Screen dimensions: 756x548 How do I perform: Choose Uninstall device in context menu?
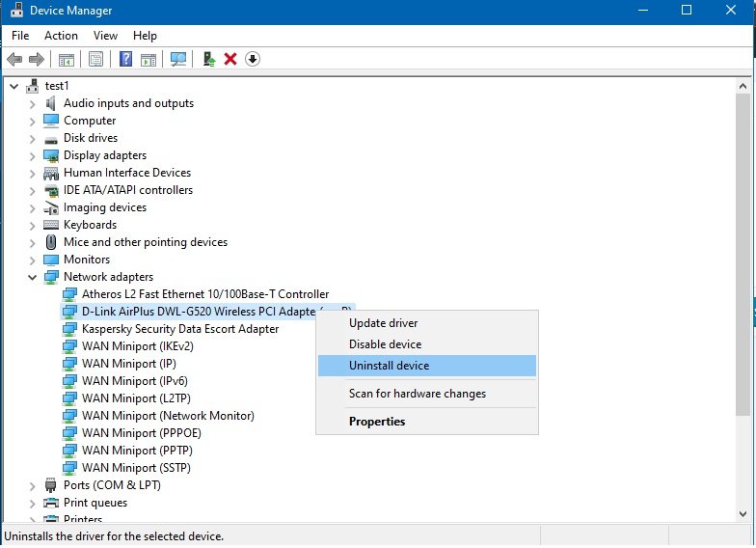point(427,366)
